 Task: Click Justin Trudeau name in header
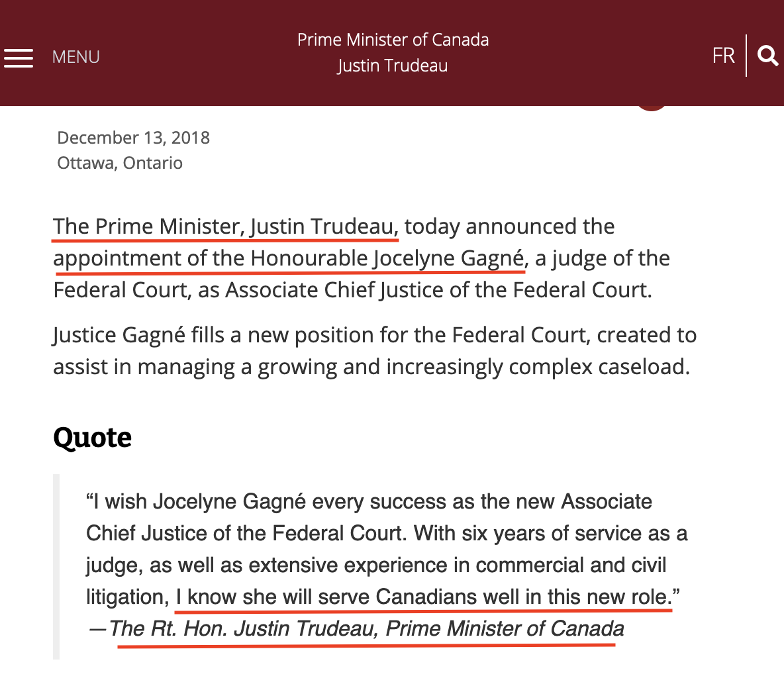pos(393,66)
